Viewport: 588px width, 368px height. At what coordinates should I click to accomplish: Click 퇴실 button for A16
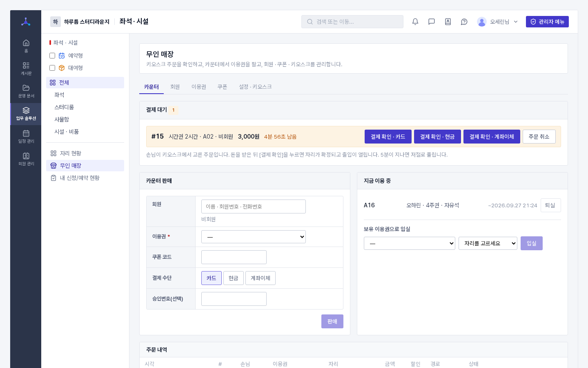pos(550,205)
